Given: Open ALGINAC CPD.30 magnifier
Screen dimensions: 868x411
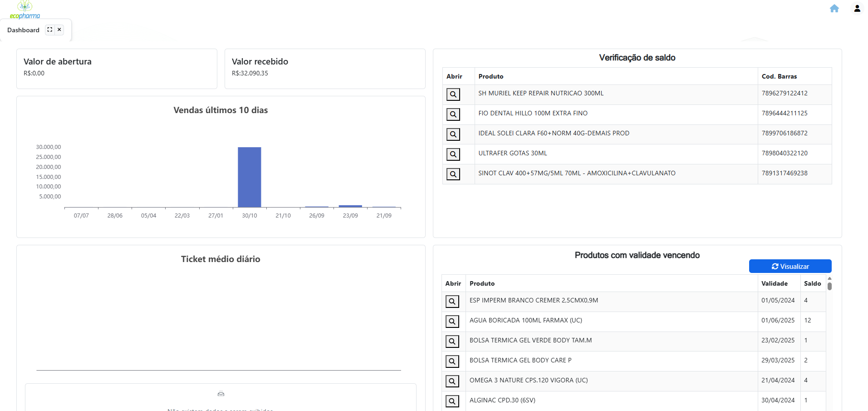Looking at the screenshot, I should point(452,401).
